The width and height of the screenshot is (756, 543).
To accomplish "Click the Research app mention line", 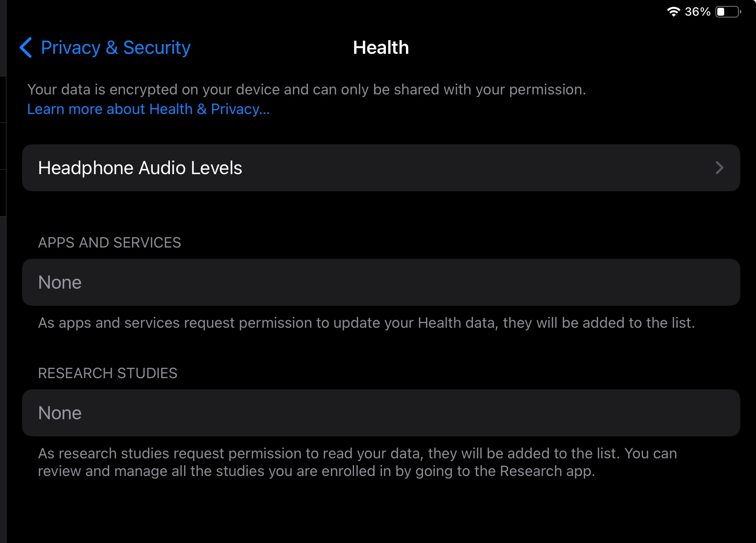I will (x=316, y=471).
